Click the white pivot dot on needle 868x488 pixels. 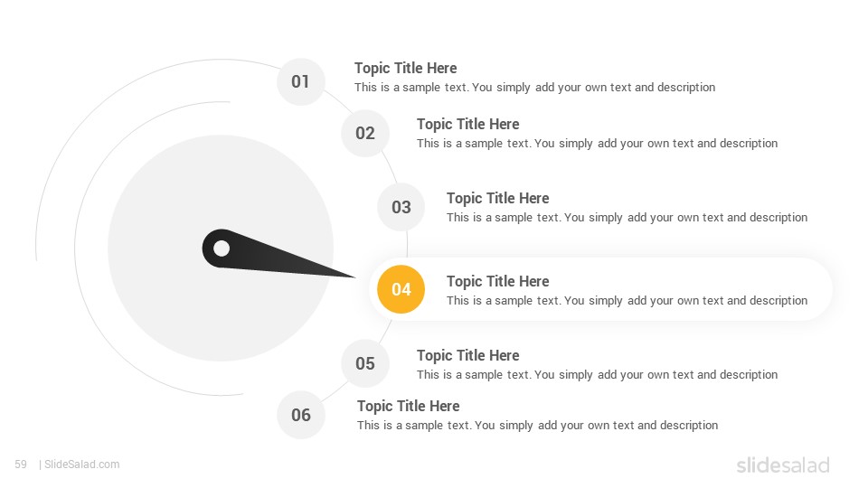click(222, 249)
